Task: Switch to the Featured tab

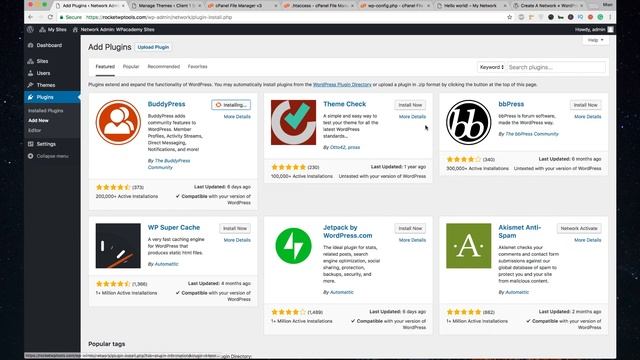Action: click(105, 67)
